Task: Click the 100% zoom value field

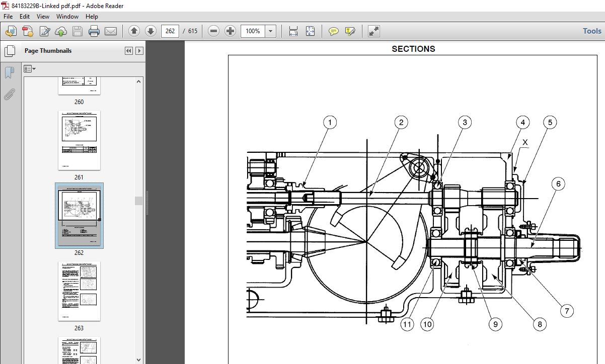Action: tap(253, 31)
